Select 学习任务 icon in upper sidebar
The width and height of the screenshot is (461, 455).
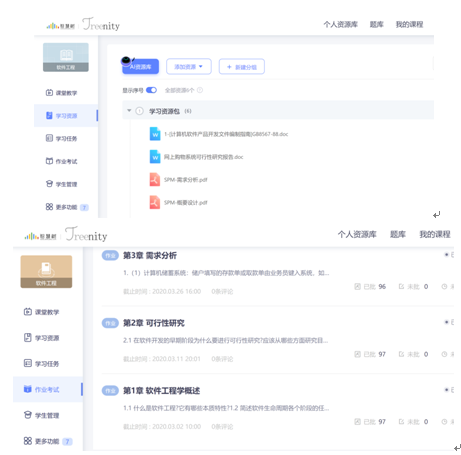pos(49,138)
